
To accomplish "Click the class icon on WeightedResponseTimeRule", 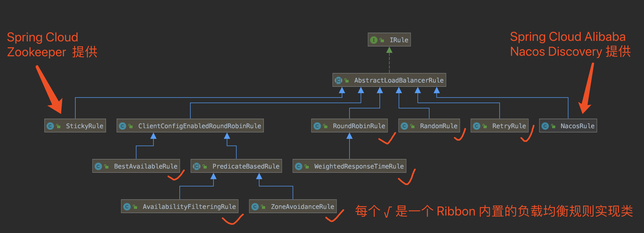I will click(299, 166).
